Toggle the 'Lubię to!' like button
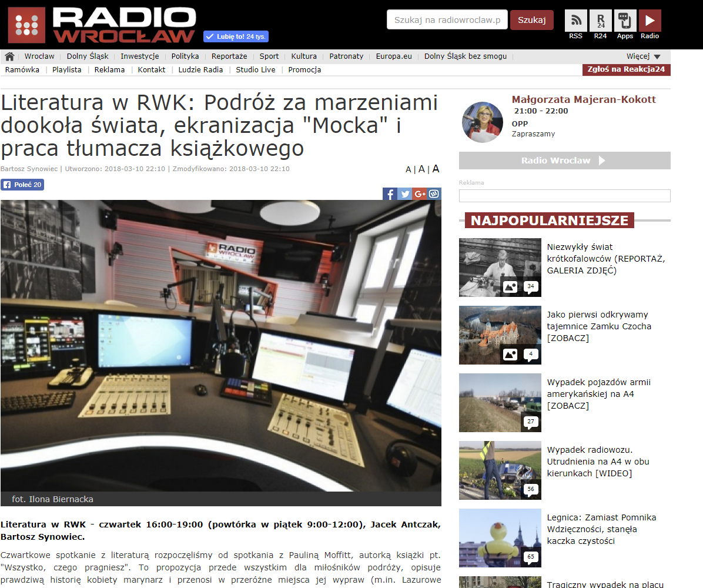The image size is (703, 588). click(236, 36)
